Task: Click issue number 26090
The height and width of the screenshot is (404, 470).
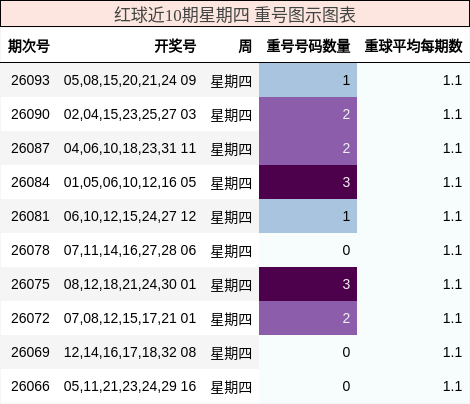Action: tap(30, 114)
